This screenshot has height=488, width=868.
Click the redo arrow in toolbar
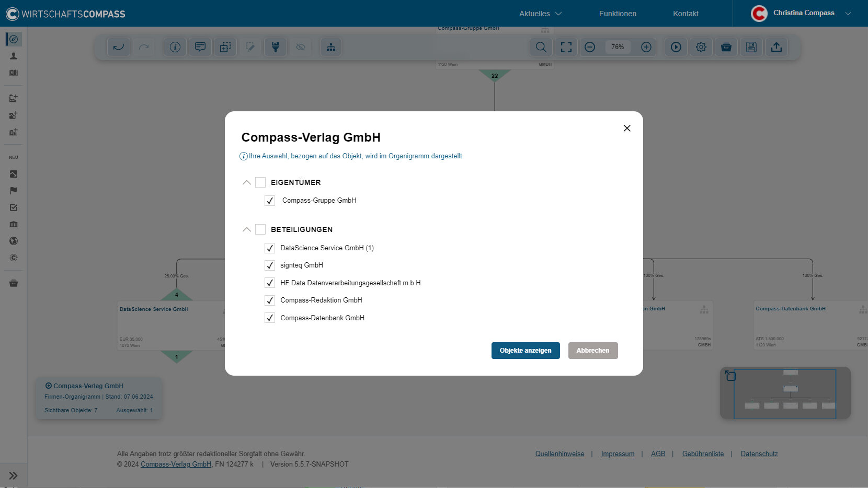(x=144, y=47)
